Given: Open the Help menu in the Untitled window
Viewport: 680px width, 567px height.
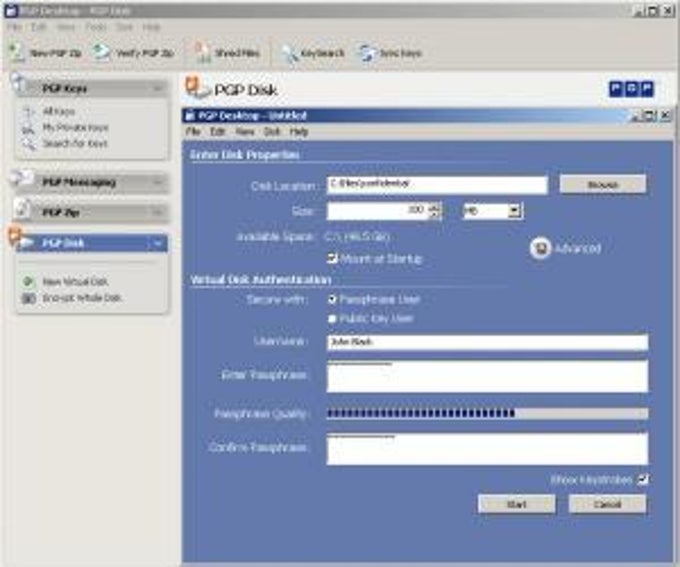Looking at the screenshot, I should (x=299, y=131).
